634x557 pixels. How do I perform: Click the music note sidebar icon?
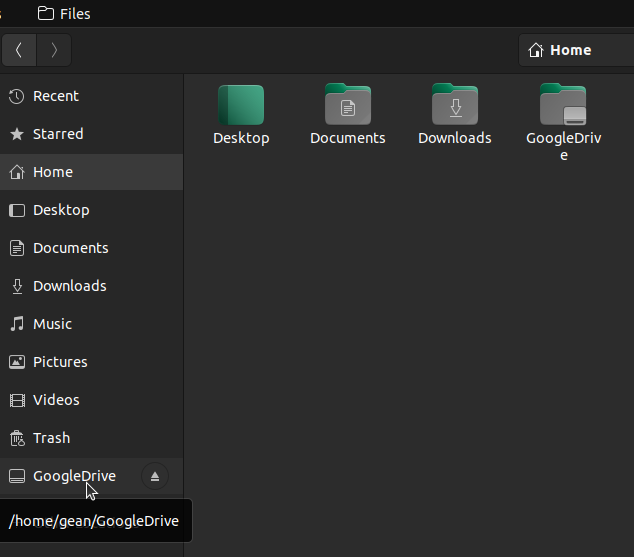[x=16, y=324]
